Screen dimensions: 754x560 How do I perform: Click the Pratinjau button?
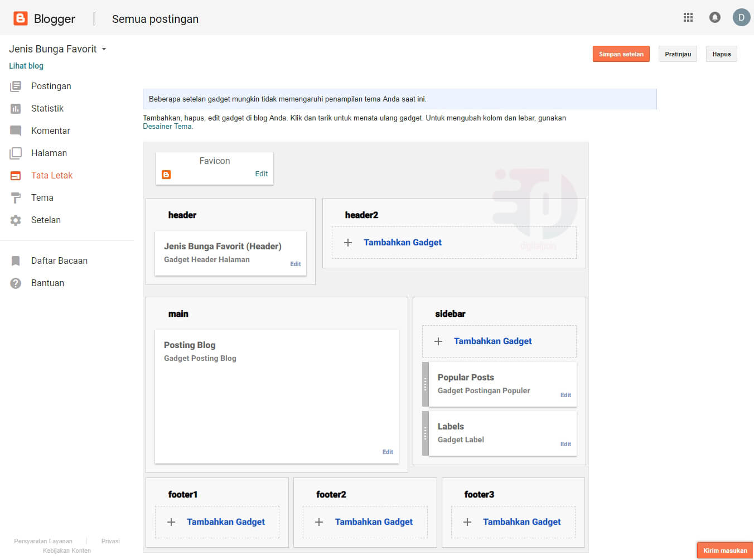pos(678,54)
